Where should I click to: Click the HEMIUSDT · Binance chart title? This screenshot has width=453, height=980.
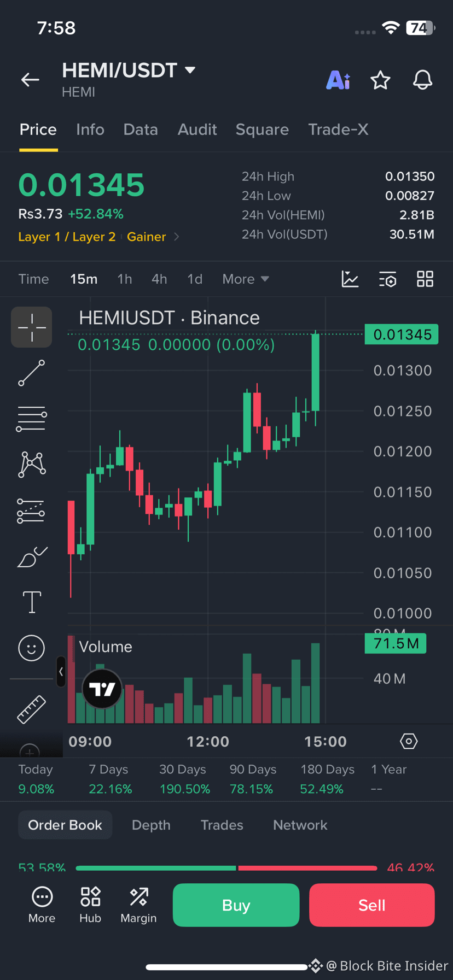(x=169, y=318)
